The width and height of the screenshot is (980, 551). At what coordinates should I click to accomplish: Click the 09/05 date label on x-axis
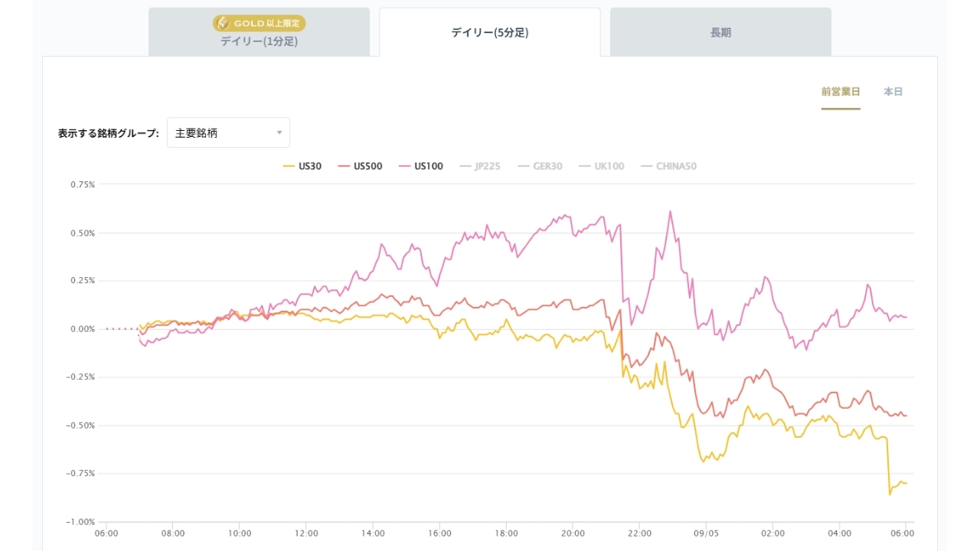706,533
